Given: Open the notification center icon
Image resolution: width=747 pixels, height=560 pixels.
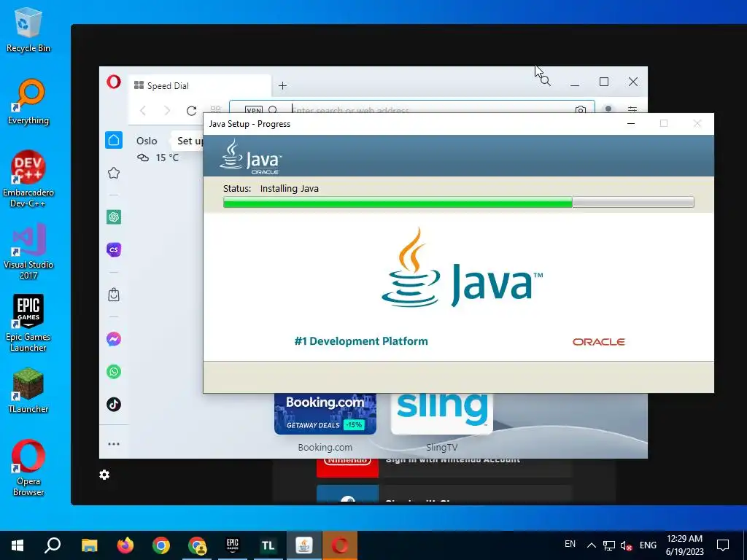Looking at the screenshot, I should (x=723, y=545).
